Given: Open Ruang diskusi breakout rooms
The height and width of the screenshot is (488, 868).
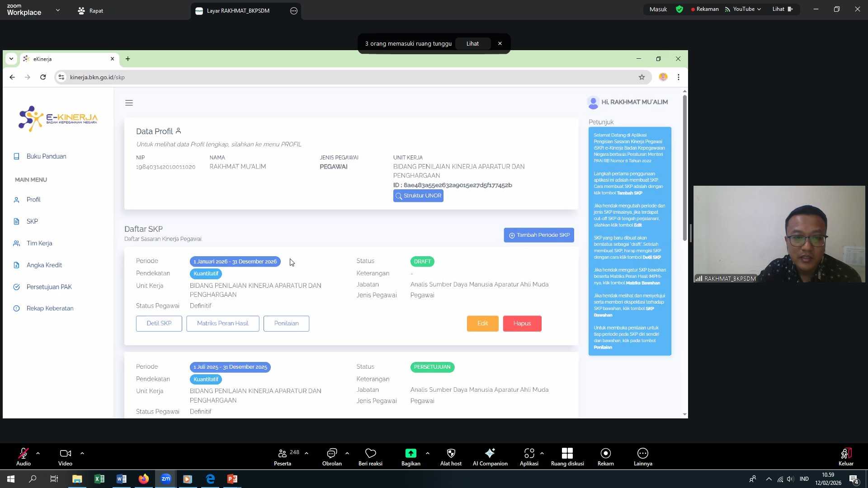Looking at the screenshot, I should click(x=567, y=453).
